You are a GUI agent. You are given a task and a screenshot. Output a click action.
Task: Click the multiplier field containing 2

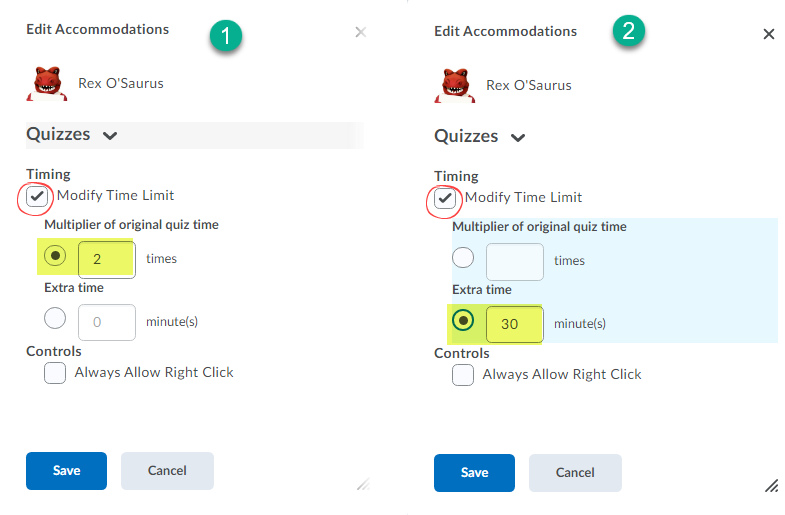click(107, 259)
